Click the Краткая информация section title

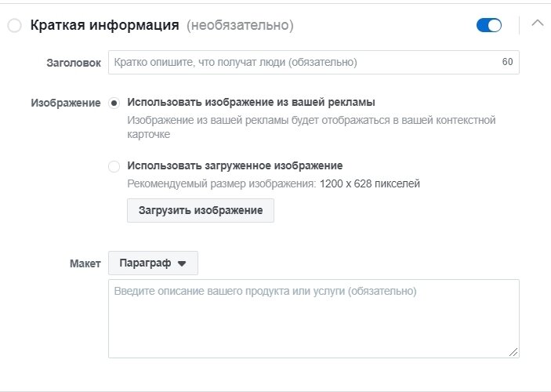(105, 25)
